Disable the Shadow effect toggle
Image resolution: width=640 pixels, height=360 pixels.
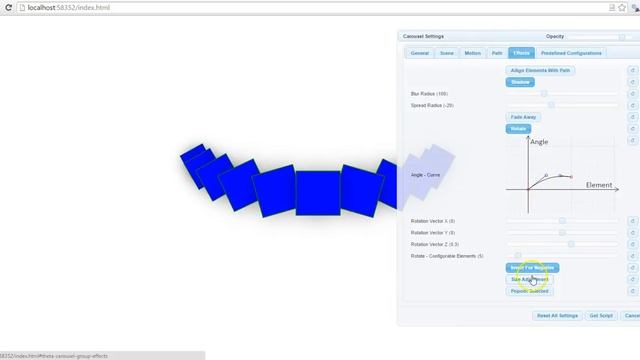click(520, 82)
